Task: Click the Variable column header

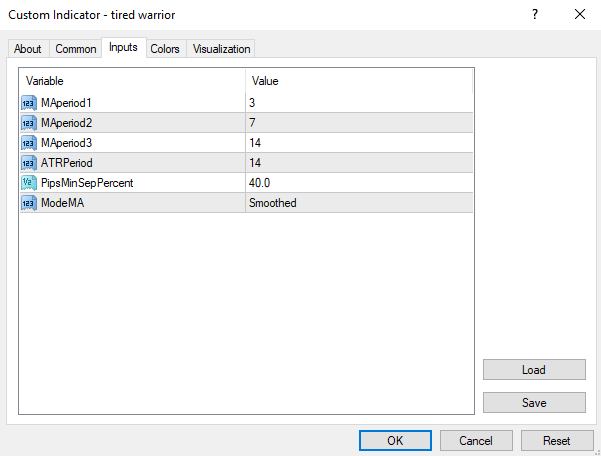Action: [x=133, y=81]
